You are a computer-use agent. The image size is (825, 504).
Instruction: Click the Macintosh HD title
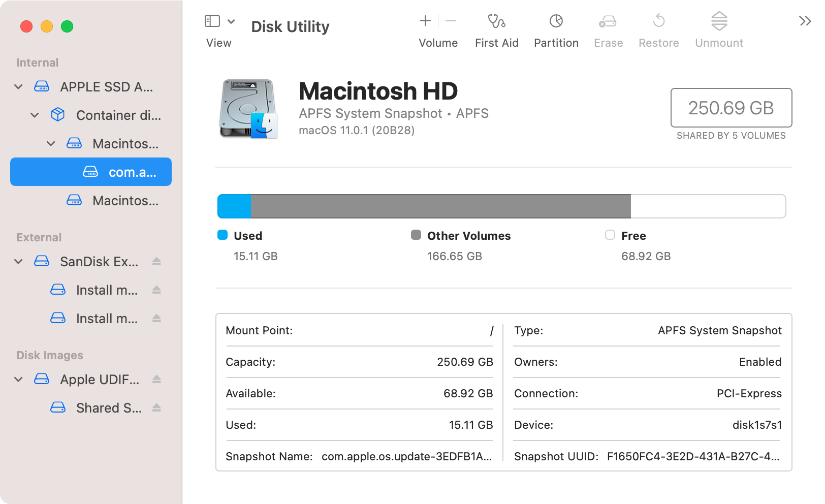(378, 91)
